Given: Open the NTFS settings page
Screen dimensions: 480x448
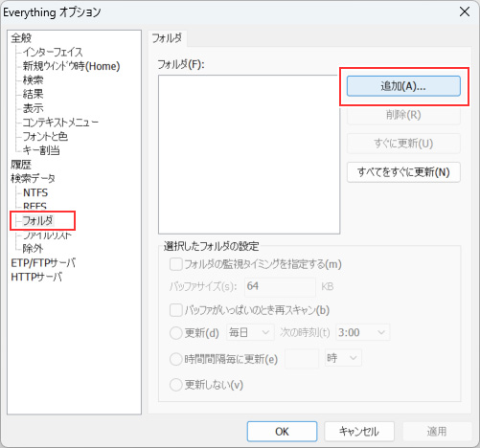Looking at the screenshot, I should (35, 192).
